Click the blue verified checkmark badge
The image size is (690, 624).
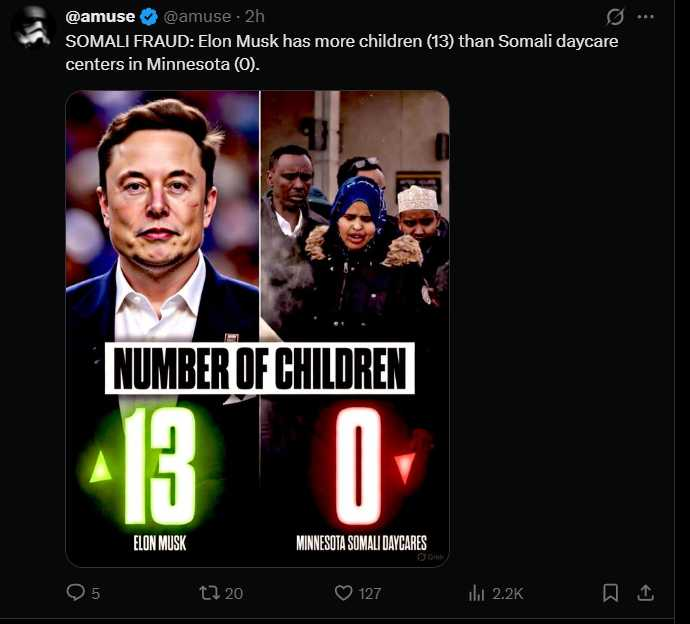pos(148,17)
